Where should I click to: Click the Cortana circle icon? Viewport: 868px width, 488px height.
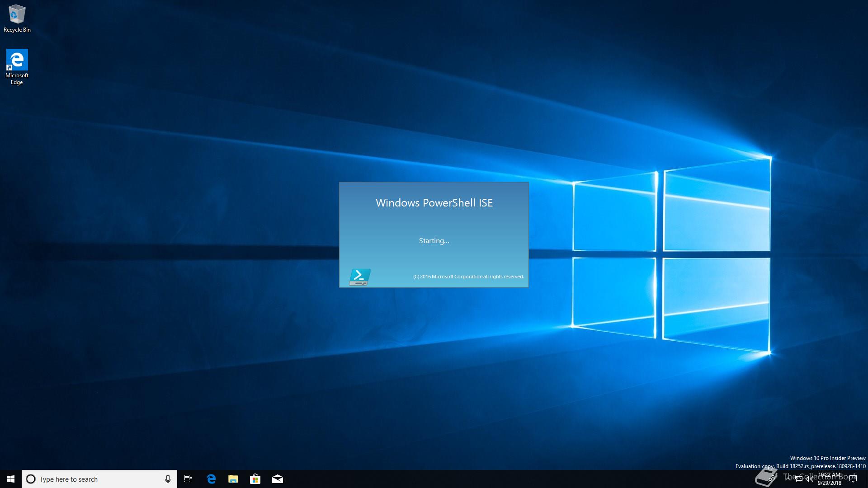pos(31,479)
